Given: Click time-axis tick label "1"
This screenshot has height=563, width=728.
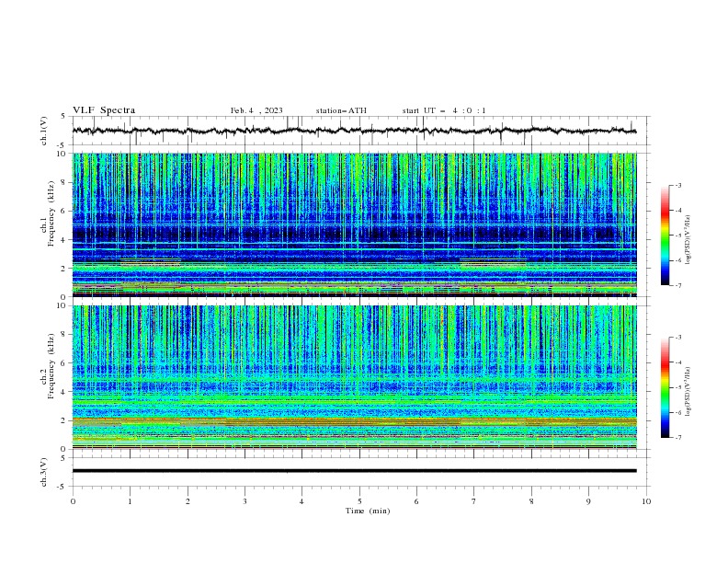Looking at the screenshot, I should [x=130, y=501].
